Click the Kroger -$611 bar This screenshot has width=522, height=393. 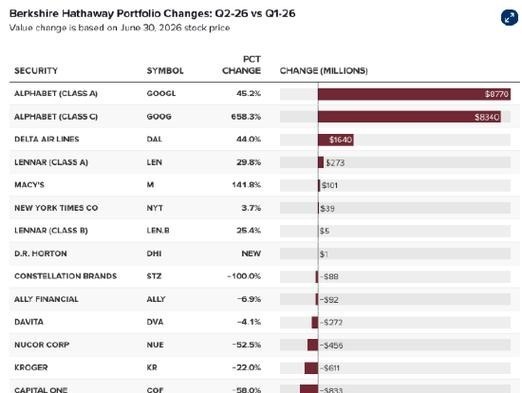(311, 368)
